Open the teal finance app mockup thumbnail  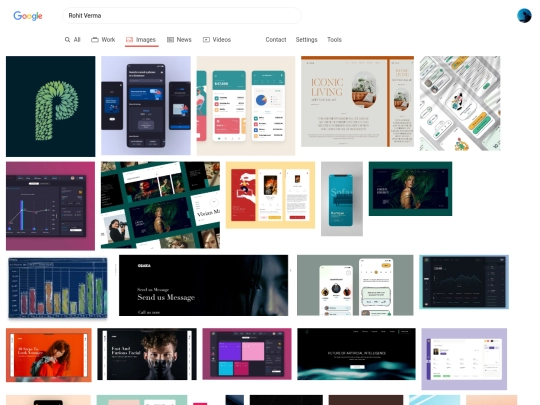click(246, 106)
